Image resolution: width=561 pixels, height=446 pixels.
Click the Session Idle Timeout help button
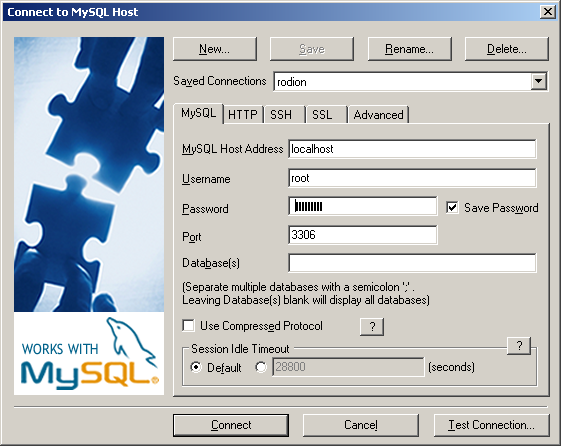pyautogui.click(x=519, y=345)
